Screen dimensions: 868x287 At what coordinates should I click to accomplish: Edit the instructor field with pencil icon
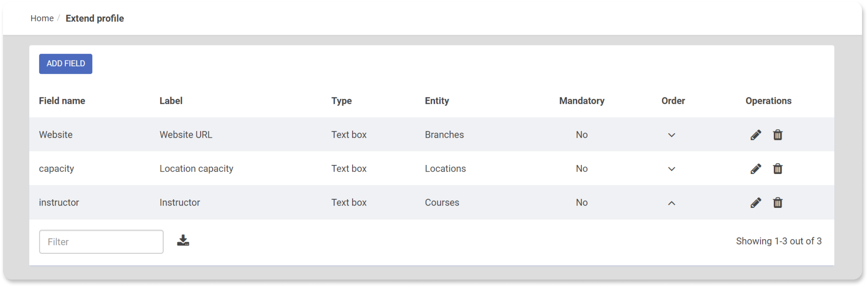[756, 203]
